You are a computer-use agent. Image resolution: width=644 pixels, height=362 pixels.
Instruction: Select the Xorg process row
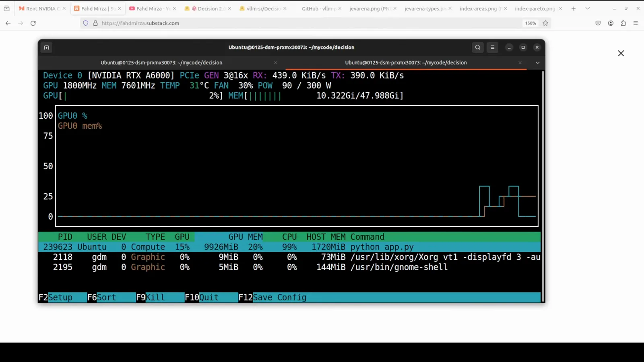pyautogui.click(x=289, y=257)
